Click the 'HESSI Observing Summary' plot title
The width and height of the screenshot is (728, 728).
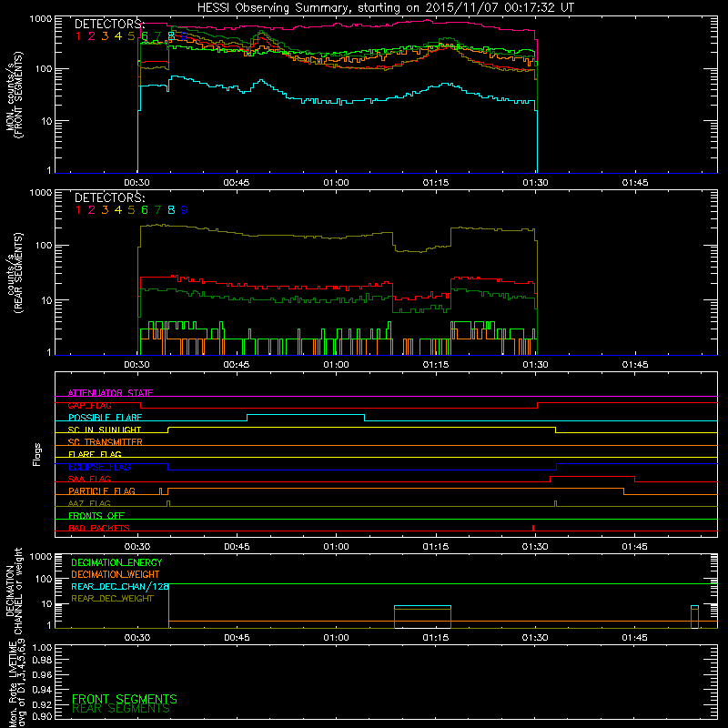(x=385, y=8)
